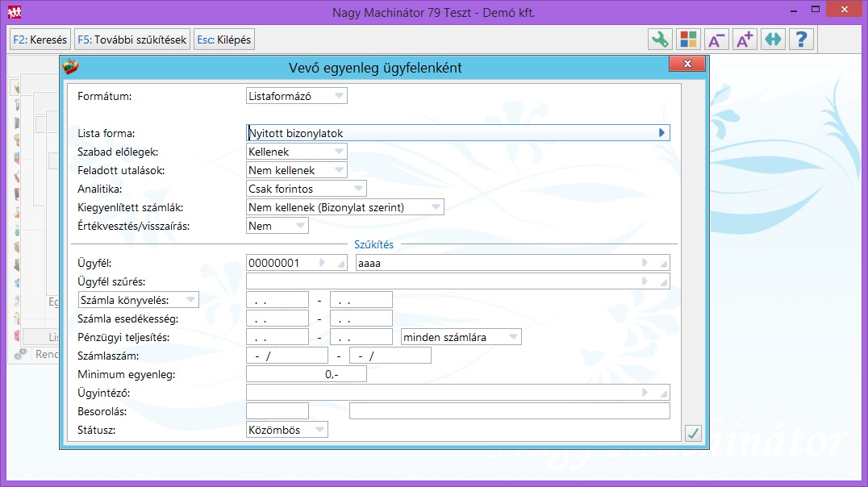
Task: Close the Nagy Machinátor main window
Action: tap(844, 10)
